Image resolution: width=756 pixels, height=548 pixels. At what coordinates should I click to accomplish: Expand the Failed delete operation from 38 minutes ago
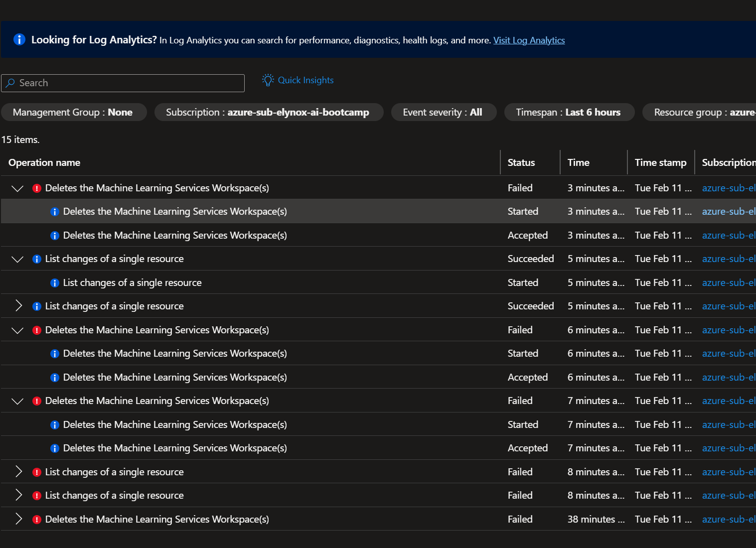pos(18,519)
